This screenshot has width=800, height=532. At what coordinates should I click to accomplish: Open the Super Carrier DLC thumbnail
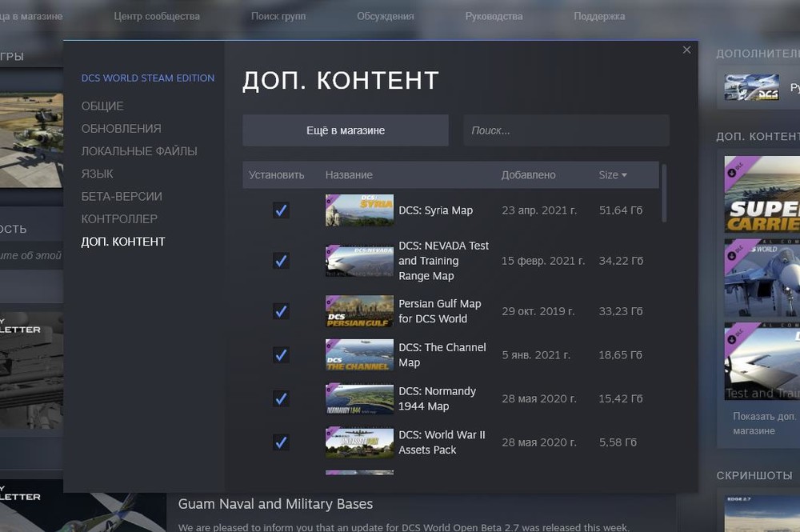tap(762, 194)
